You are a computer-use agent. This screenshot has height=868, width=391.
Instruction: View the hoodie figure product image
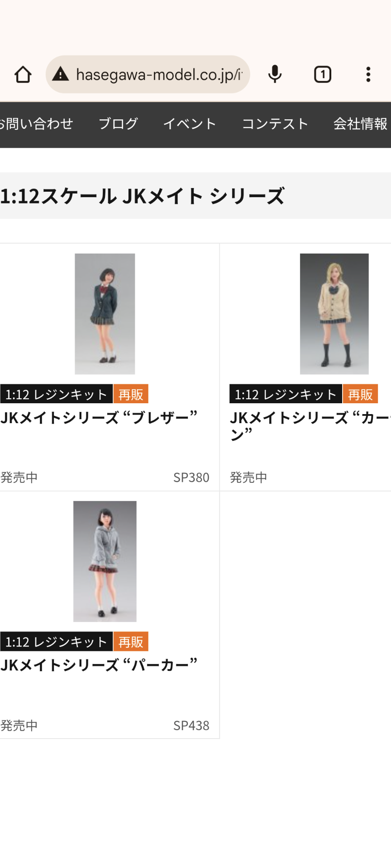105,561
